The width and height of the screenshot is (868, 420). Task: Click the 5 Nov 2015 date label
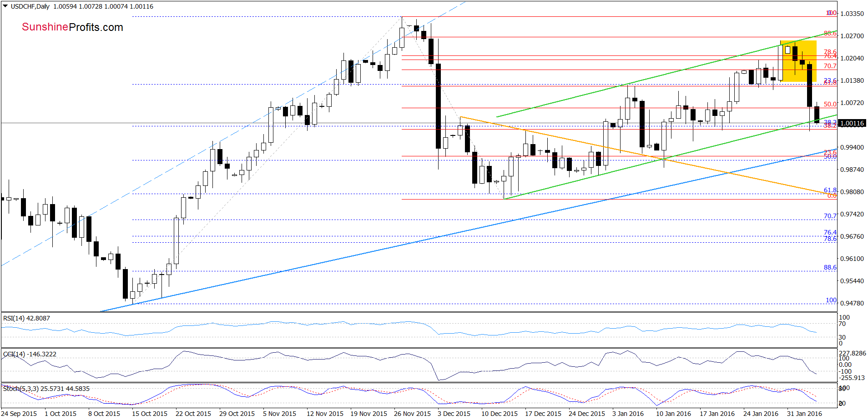pos(279,414)
